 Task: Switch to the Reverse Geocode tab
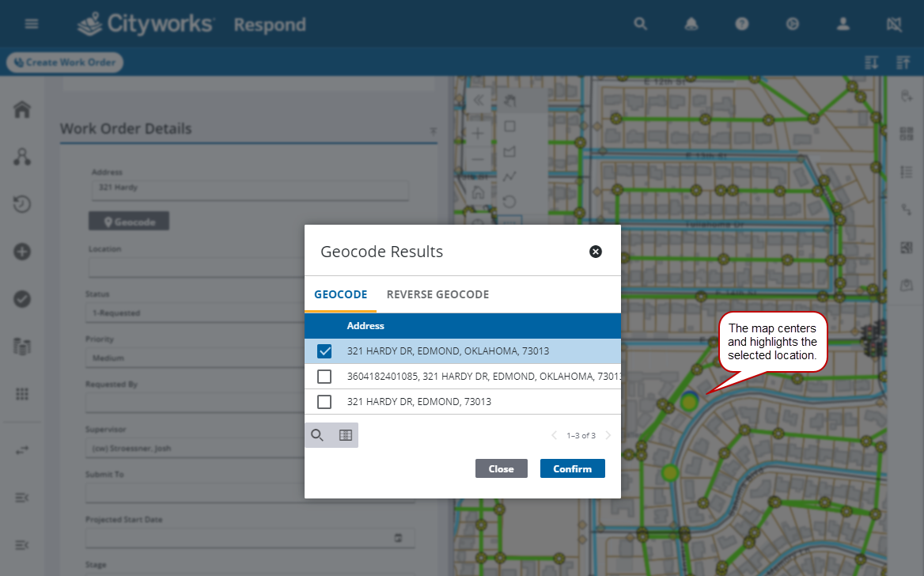(x=437, y=294)
